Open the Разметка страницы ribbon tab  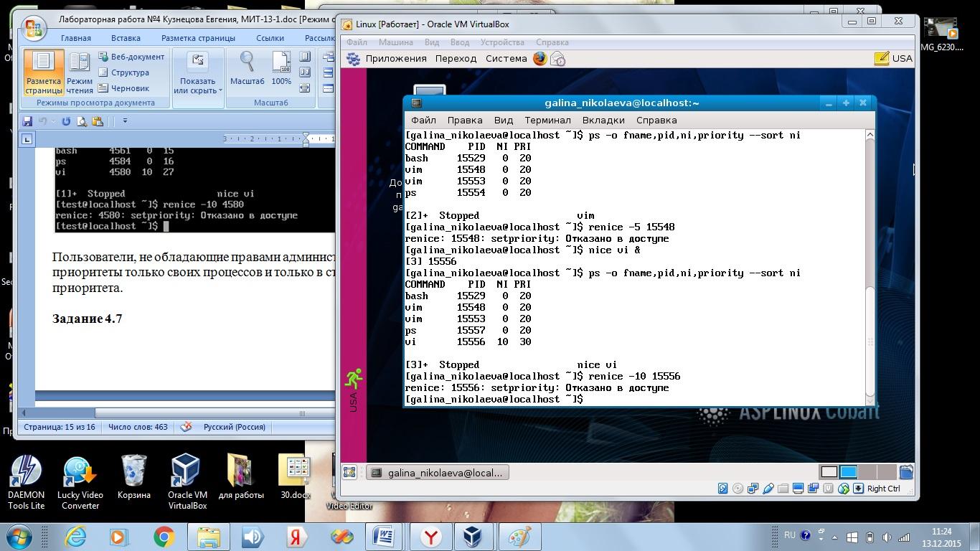[x=198, y=38]
